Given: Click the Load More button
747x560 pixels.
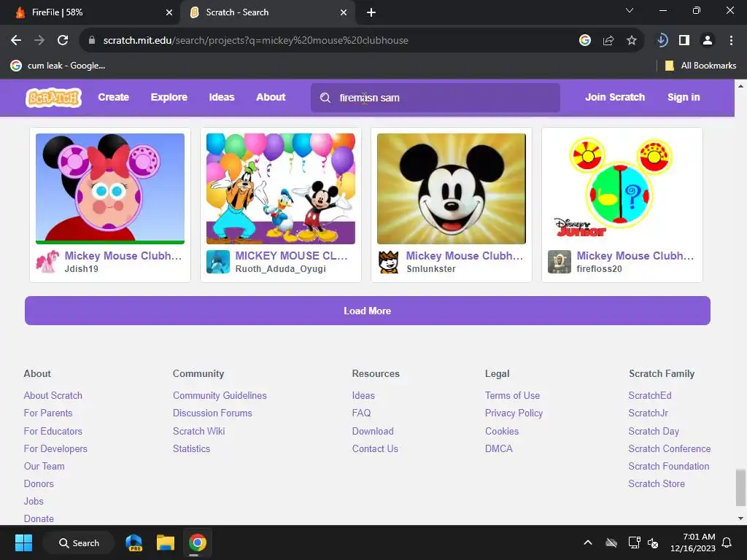Looking at the screenshot, I should (368, 311).
